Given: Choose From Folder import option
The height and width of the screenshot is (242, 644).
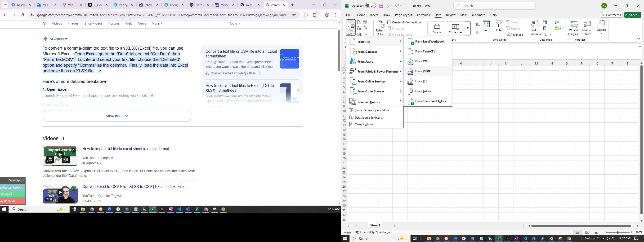Looking at the screenshot, I should [x=428, y=91].
